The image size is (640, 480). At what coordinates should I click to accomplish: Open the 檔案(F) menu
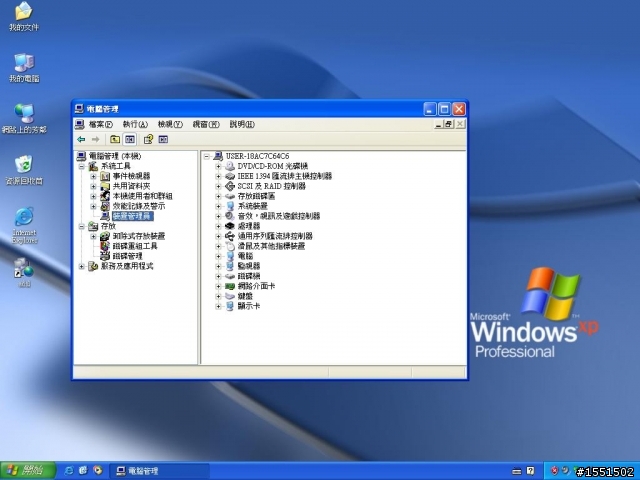click(100, 124)
